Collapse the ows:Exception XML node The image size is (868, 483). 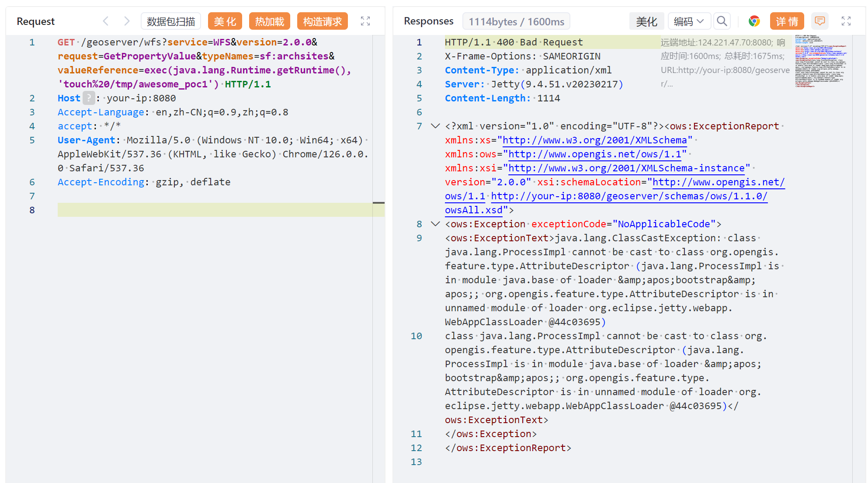point(435,224)
